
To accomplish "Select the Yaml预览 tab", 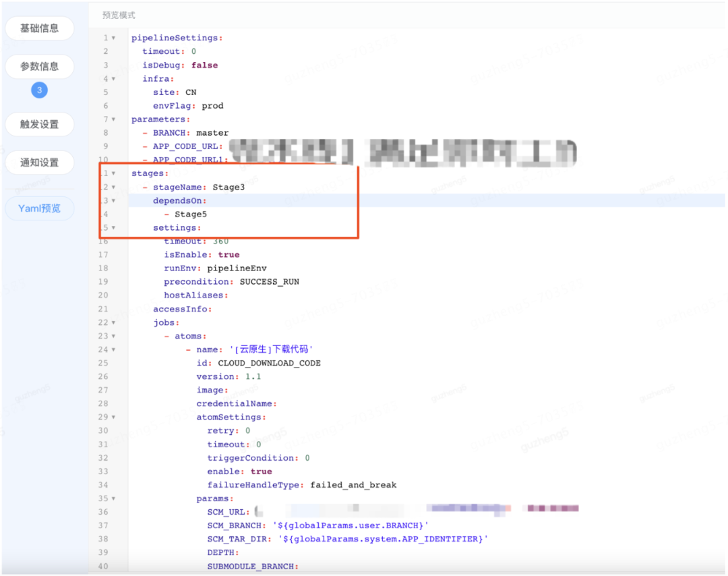I will pyautogui.click(x=40, y=208).
